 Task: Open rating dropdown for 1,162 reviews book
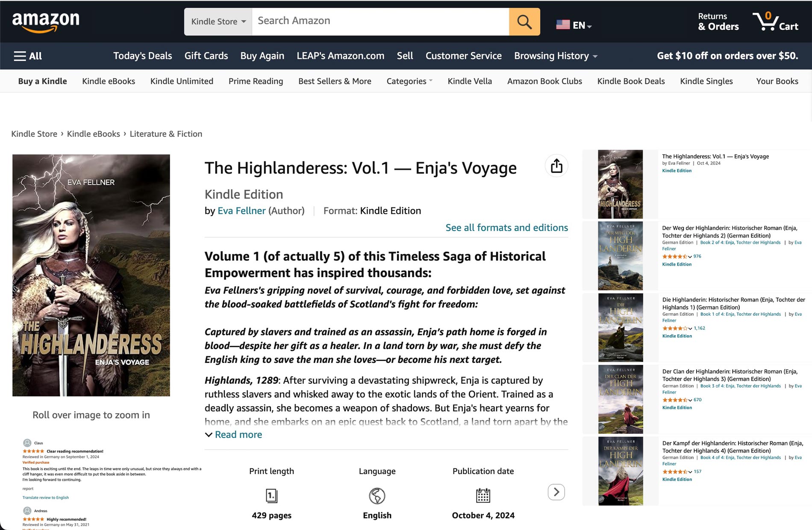point(690,329)
